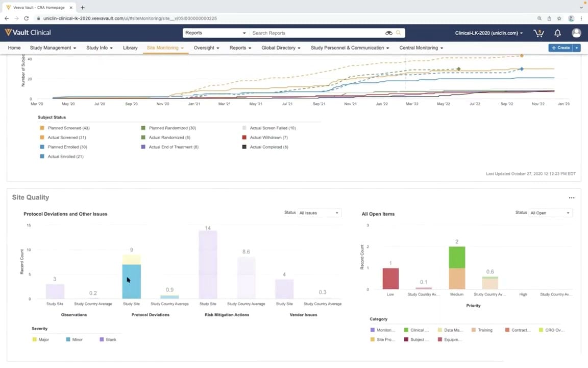This screenshot has height=368, width=588.
Task: Click the Create button
Action: [x=560, y=48]
